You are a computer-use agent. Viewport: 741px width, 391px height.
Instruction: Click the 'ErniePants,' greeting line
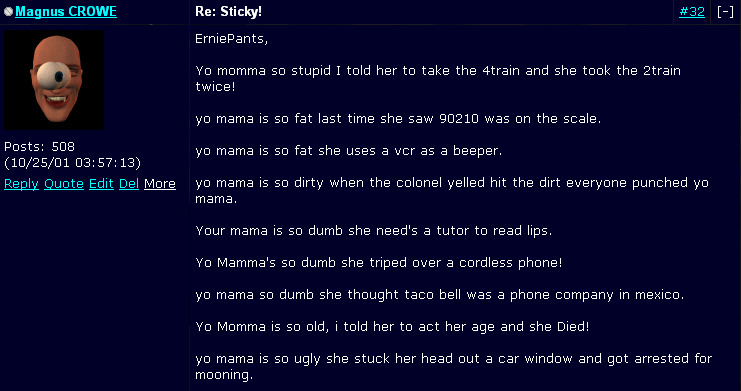pos(232,39)
